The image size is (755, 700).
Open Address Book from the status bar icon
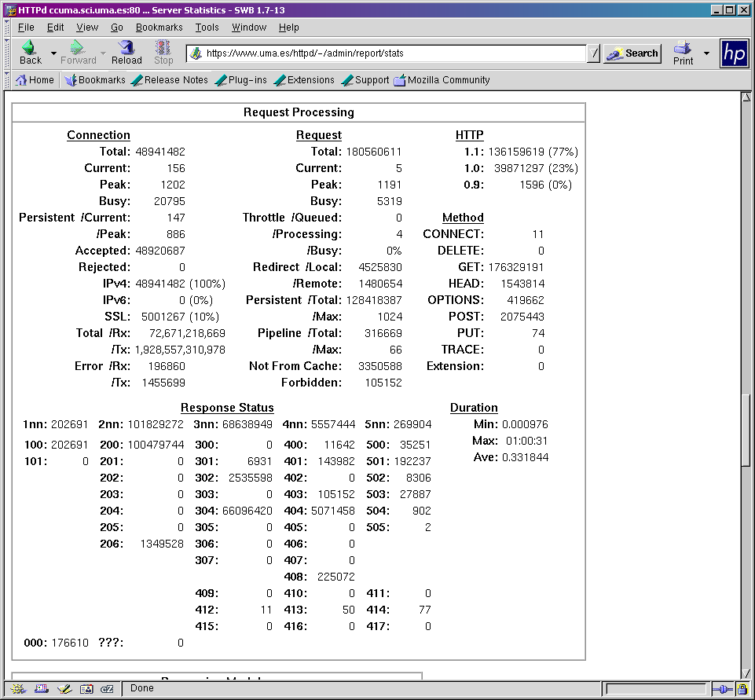(86, 689)
